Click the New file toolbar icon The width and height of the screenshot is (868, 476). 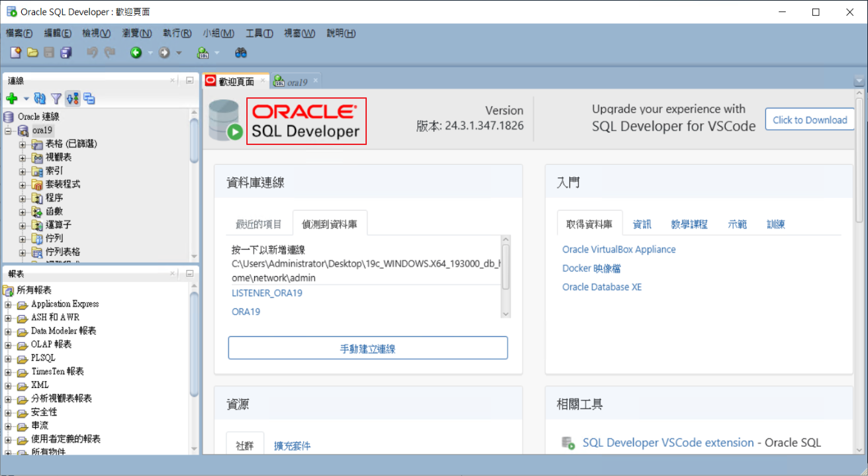coord(17,53)
